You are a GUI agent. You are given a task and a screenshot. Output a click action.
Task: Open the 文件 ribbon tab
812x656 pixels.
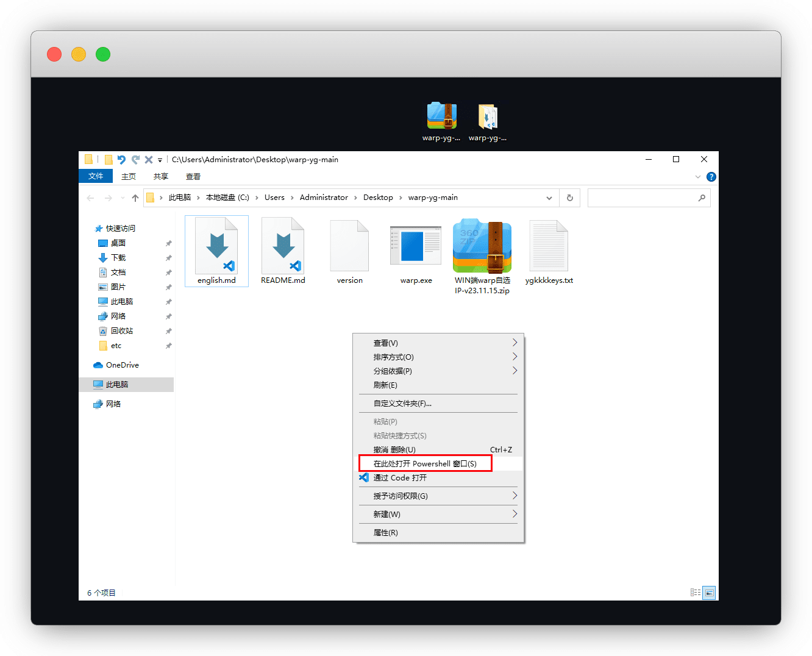click(x=96, y=176)
